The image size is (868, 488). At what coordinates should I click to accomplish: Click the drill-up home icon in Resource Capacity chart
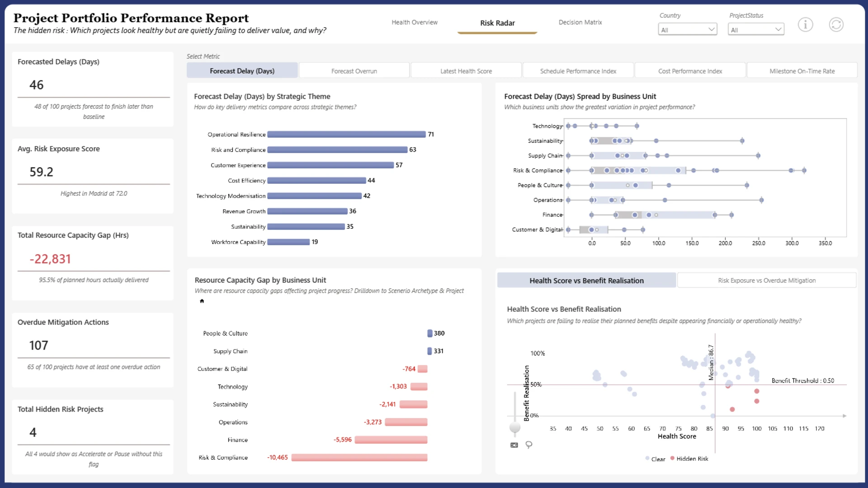(202, 301)
